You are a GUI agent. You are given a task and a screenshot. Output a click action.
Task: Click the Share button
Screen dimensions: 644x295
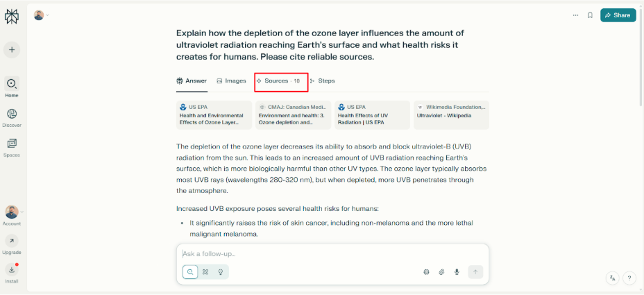click(618, 15)
